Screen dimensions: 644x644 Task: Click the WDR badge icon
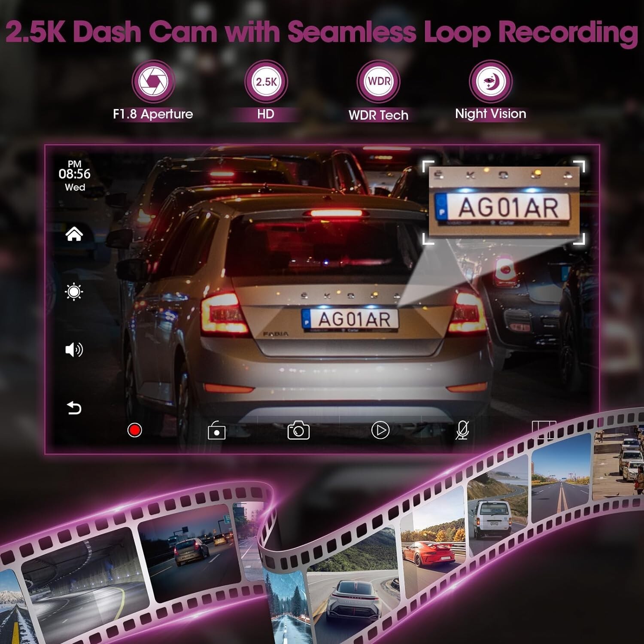tap(379, 82)
